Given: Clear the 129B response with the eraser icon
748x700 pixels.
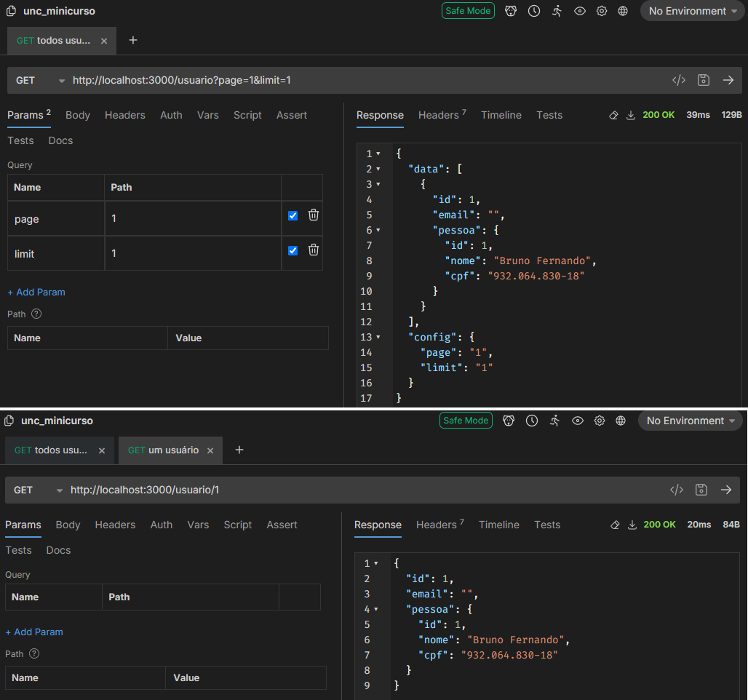Looking at the screenshot, I should [x=613, y=115].
